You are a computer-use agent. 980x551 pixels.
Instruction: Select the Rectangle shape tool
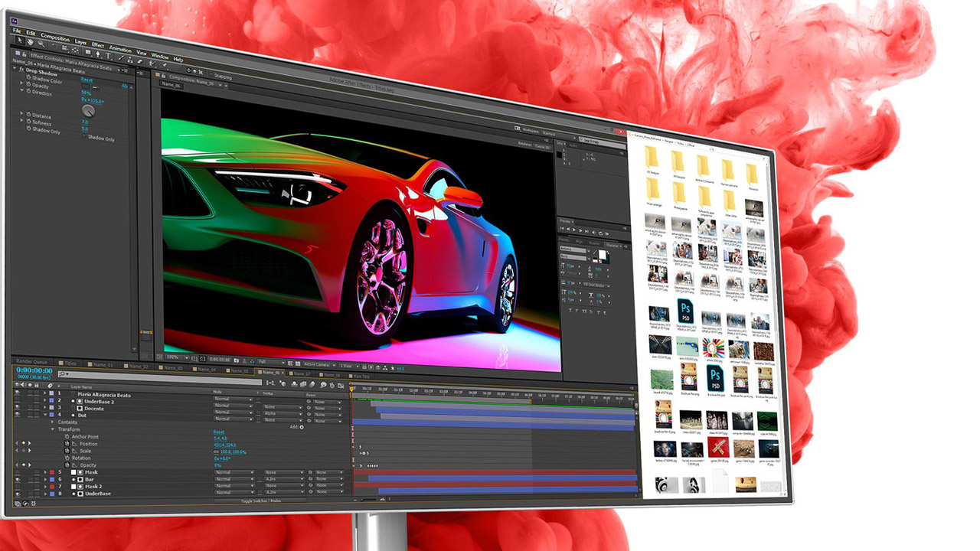point(88,52)
